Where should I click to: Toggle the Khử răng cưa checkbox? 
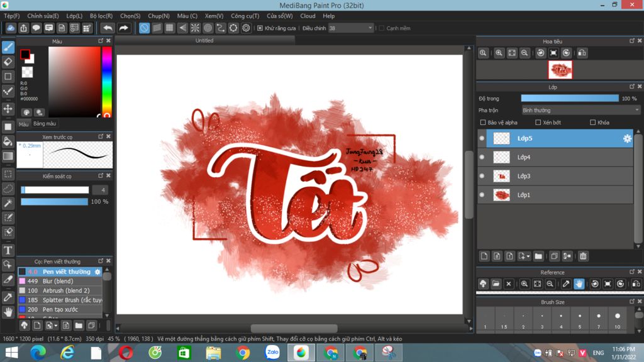coord(260,28)
